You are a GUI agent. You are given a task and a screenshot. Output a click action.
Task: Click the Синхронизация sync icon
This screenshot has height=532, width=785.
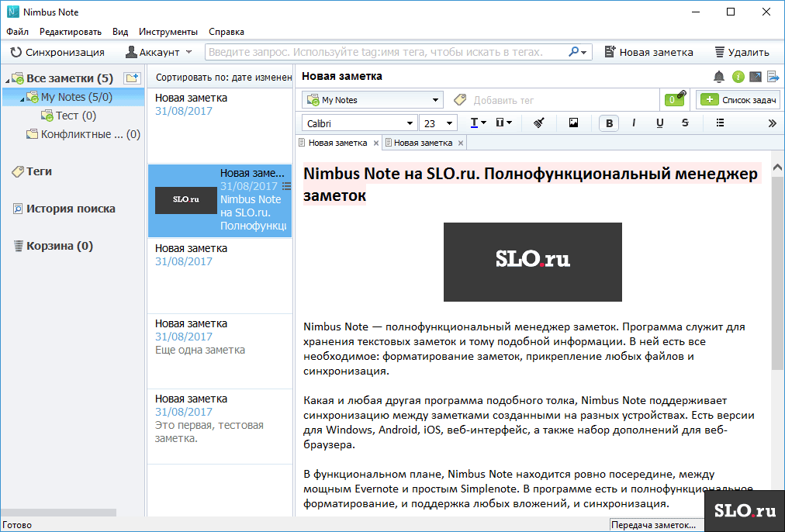pos(16,52)
